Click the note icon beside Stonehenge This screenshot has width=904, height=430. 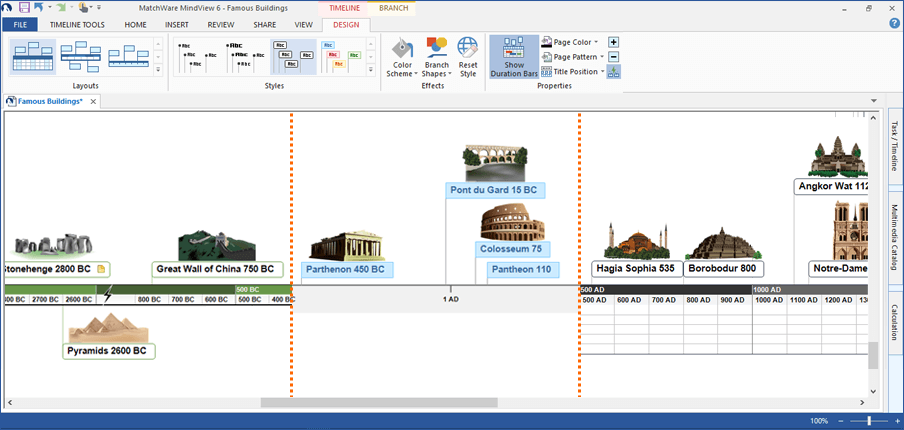[101, 269]
